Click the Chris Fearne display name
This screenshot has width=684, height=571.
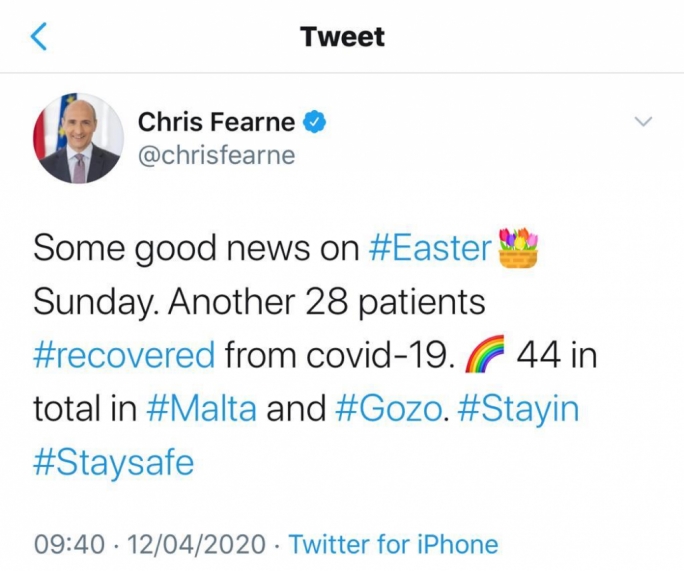216,122
